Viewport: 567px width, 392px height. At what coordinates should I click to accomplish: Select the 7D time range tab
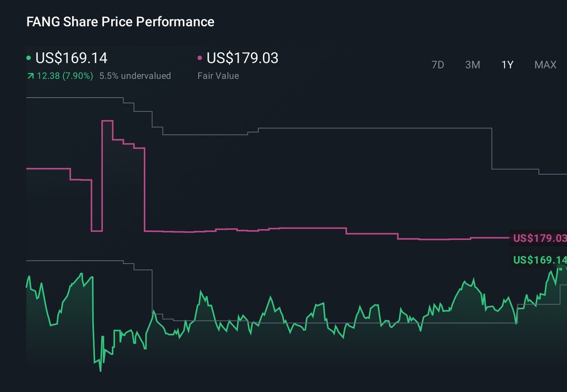point(437,65)
